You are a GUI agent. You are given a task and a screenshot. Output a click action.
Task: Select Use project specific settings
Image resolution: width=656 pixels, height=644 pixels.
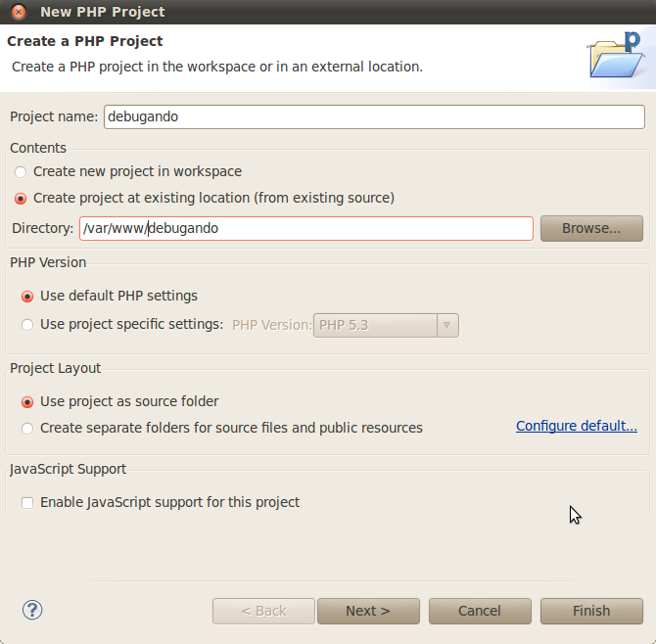pos(28,324)
